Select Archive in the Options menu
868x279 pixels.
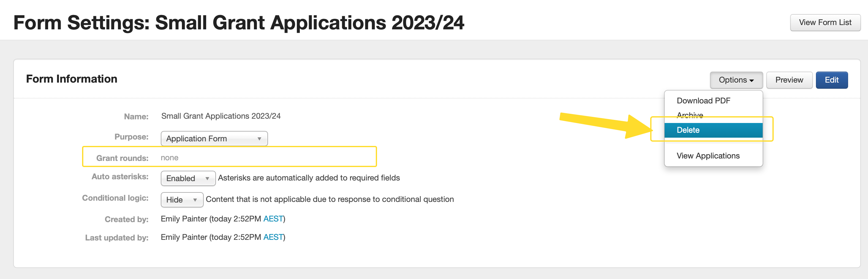[690, 114]
